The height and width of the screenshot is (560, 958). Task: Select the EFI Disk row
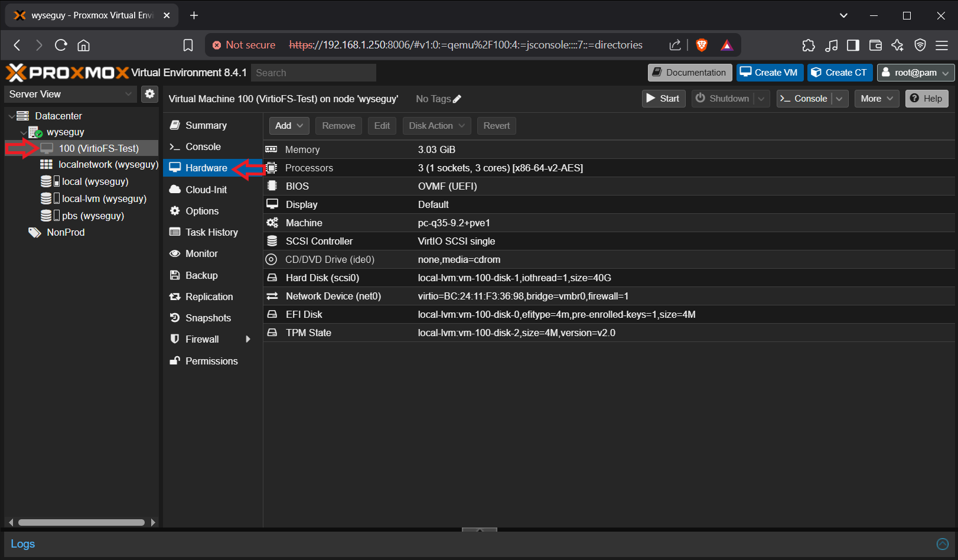pos(609,314)
